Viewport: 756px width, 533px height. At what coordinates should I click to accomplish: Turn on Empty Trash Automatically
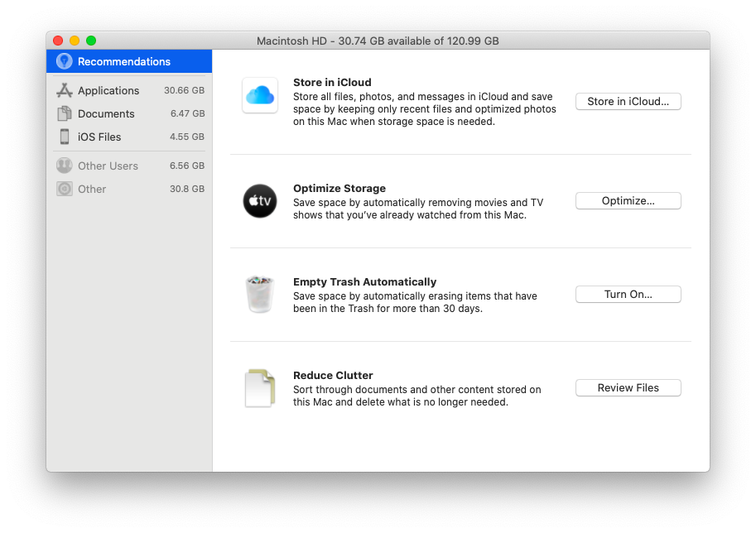click(628, 295)
